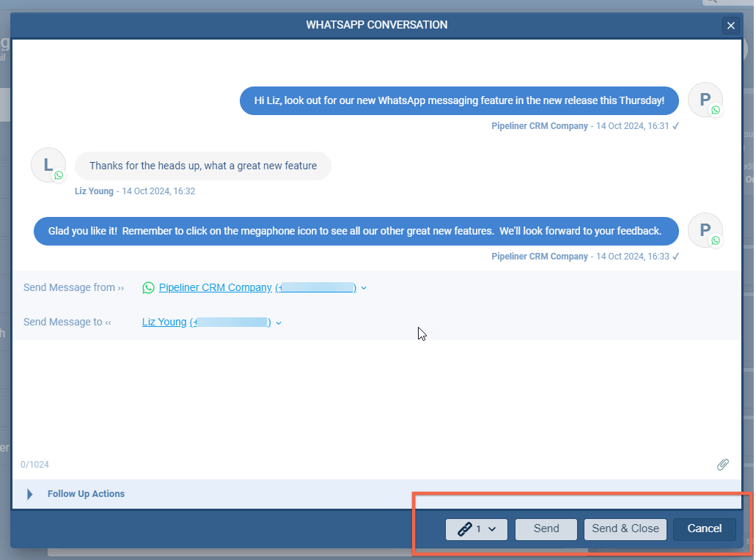Select the 'Glad you like it!' message bubble
This screenshot has height=560, width=756.
pyautogui.click(x=356, y=232)
